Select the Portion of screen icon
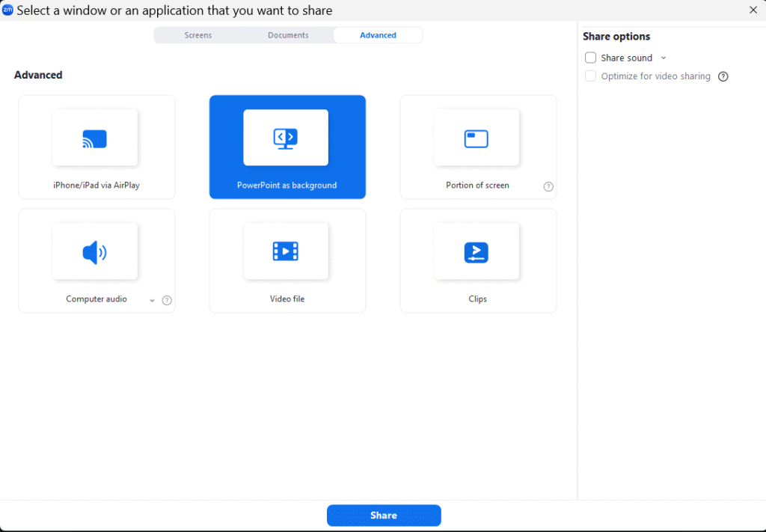766x532 pixels. [x=477, y=138]
